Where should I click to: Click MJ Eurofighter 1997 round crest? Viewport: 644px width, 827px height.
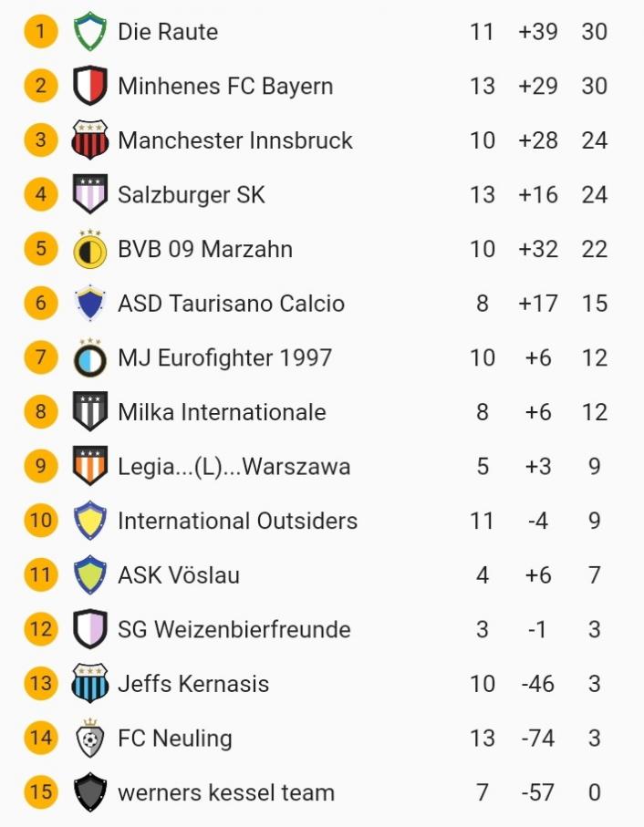point(90,357)
